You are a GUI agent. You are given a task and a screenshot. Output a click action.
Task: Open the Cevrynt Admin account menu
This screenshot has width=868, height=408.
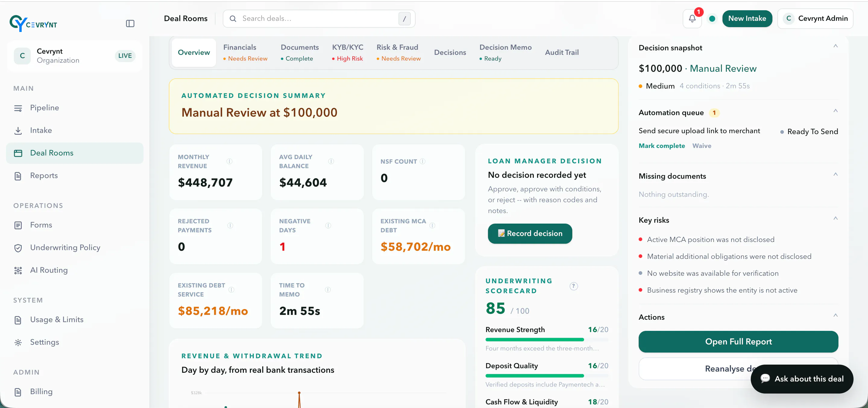(815, 18)
